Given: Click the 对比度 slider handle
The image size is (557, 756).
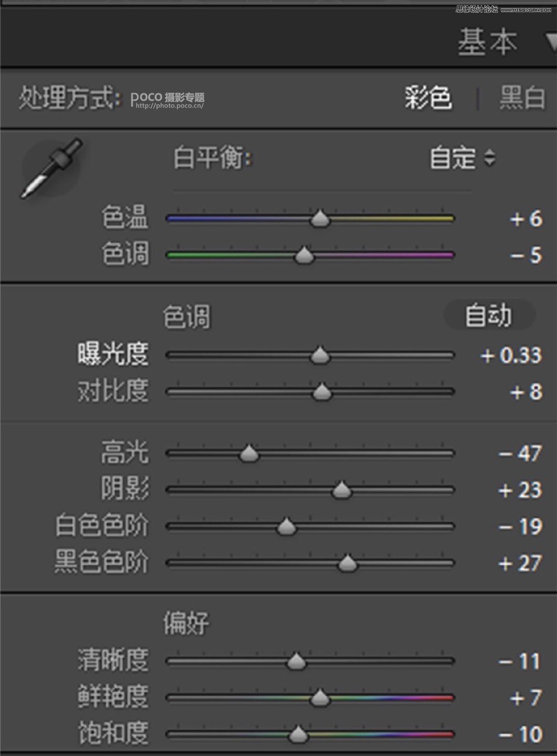Looking at the screenshot, I should [322, 392].
